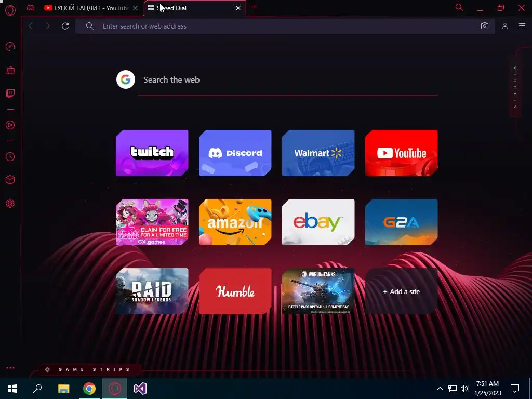Open Settings gear icon in sidebar
This screenshot has height=399, width=532.
[x=10, y=203]
